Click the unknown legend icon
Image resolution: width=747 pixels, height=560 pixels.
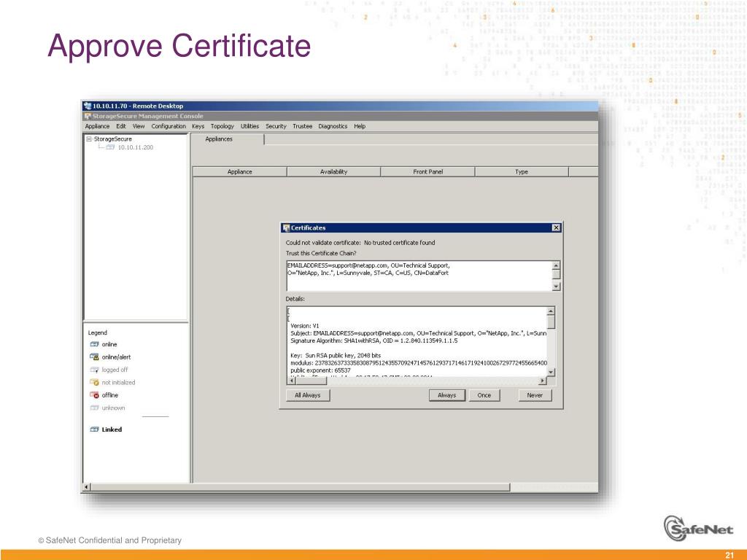[x=94, y=408]
